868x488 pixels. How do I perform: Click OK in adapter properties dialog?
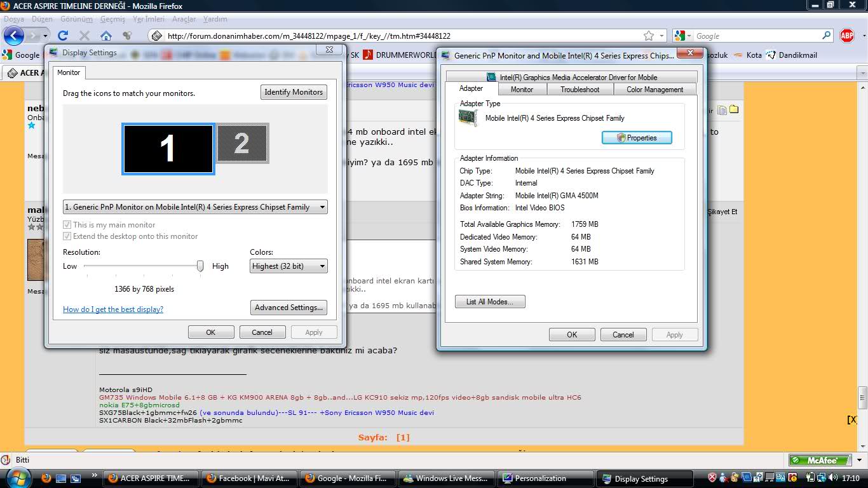(572, 335)
